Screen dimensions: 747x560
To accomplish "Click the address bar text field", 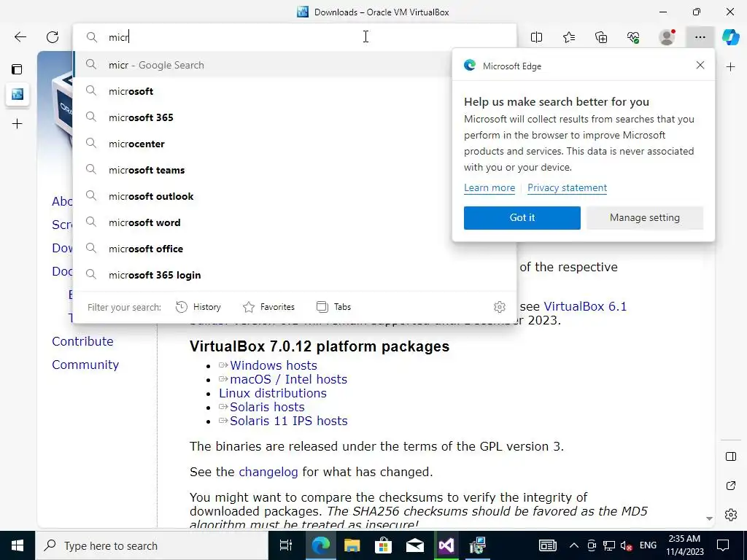I will 295,37.
